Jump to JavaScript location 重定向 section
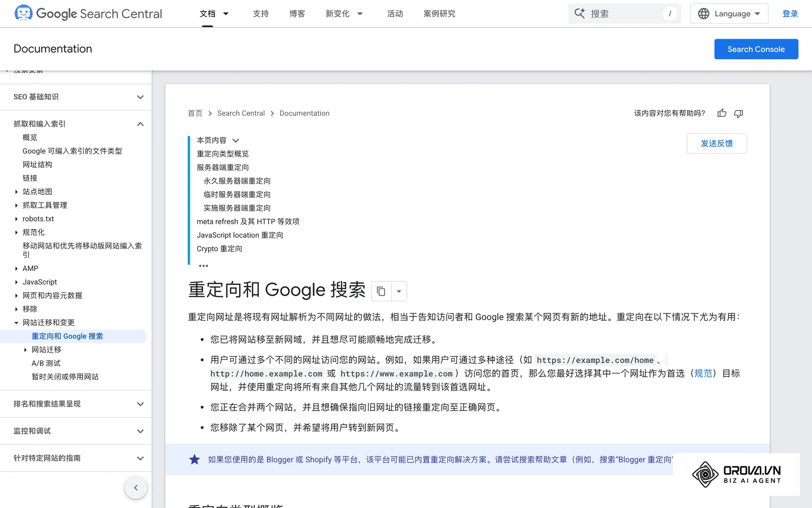Image resolution: width=812 pixels, height=508 pixels. point(240,235)
